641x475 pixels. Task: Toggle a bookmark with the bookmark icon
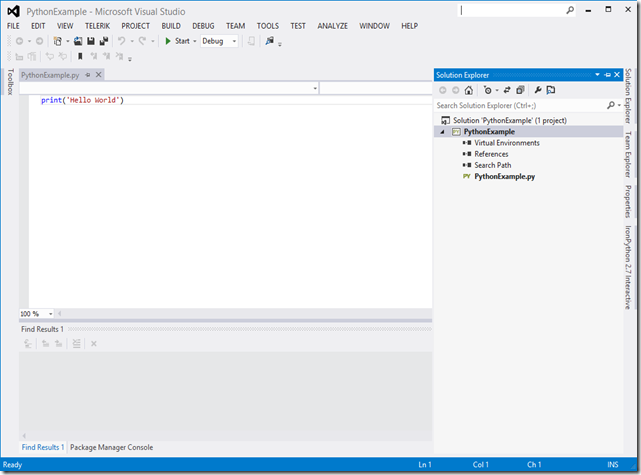coord(80,56)
